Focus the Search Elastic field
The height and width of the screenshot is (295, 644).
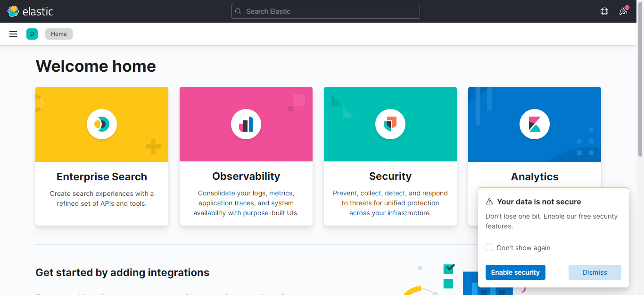click(x=326, y=11)
